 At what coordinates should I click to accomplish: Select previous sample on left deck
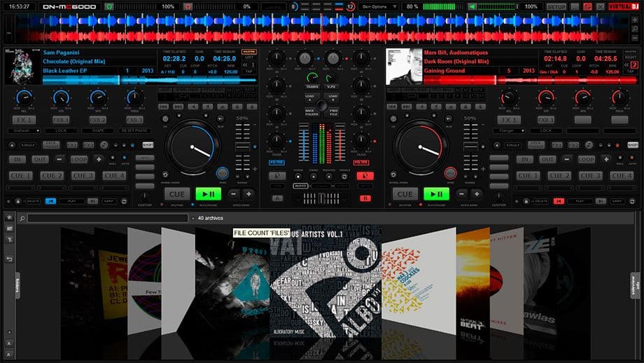(51, 201)
